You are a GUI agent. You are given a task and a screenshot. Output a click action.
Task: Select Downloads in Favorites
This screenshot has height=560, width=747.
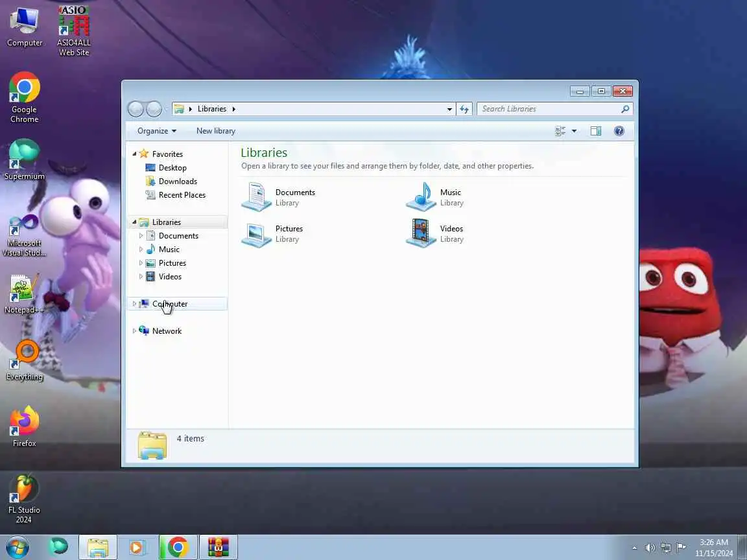click(178, 181)
